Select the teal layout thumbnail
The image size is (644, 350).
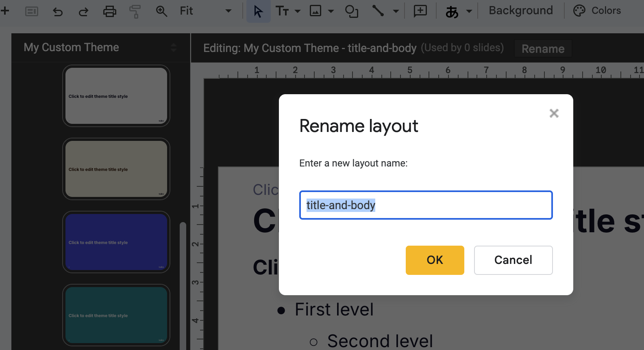click(x=116, y=315)
